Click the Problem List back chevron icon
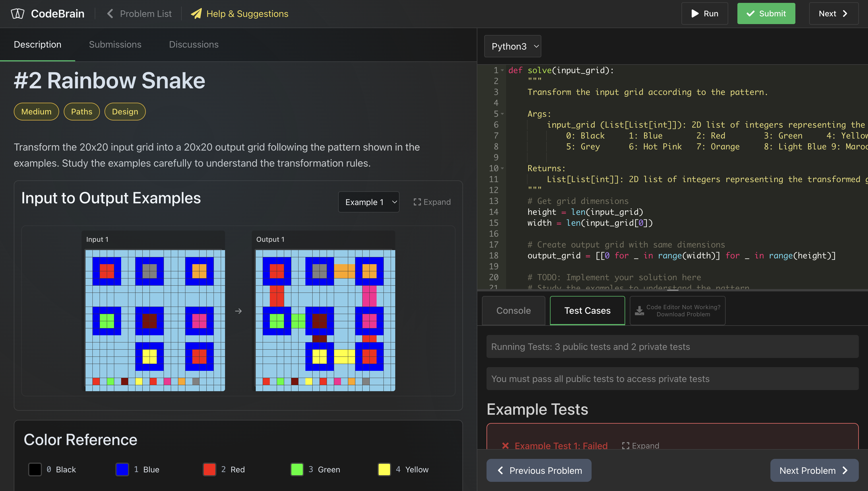868x491 pixels. [x=110, y=13]
